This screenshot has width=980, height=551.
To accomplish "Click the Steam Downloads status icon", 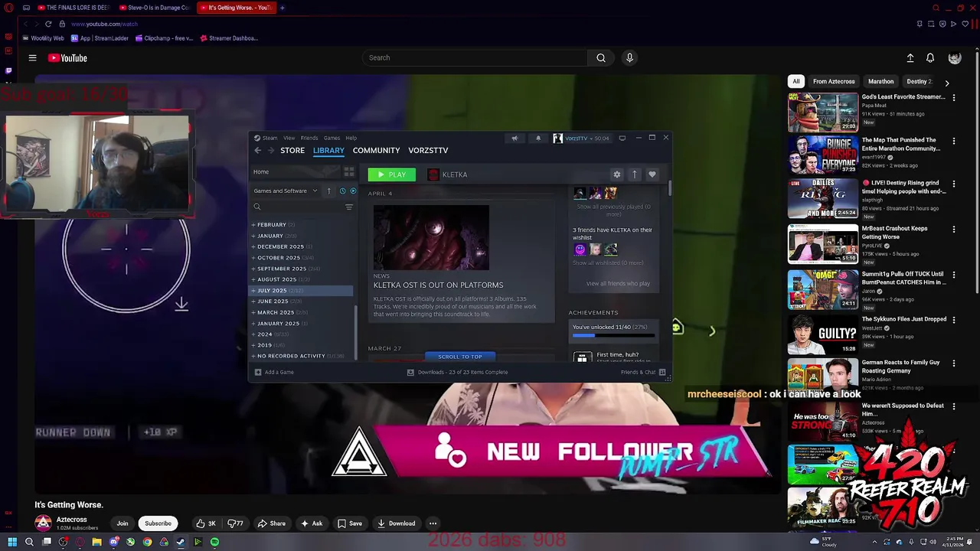I will tap(410, 372).
